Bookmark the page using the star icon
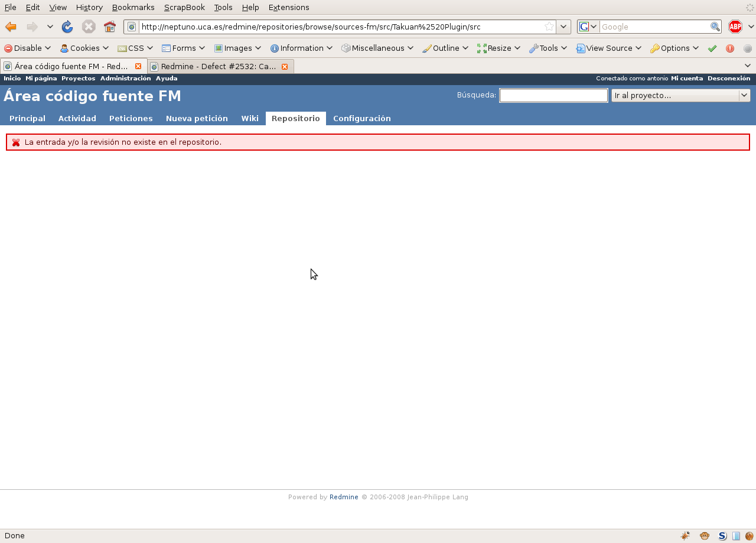 tap(549, 27)
